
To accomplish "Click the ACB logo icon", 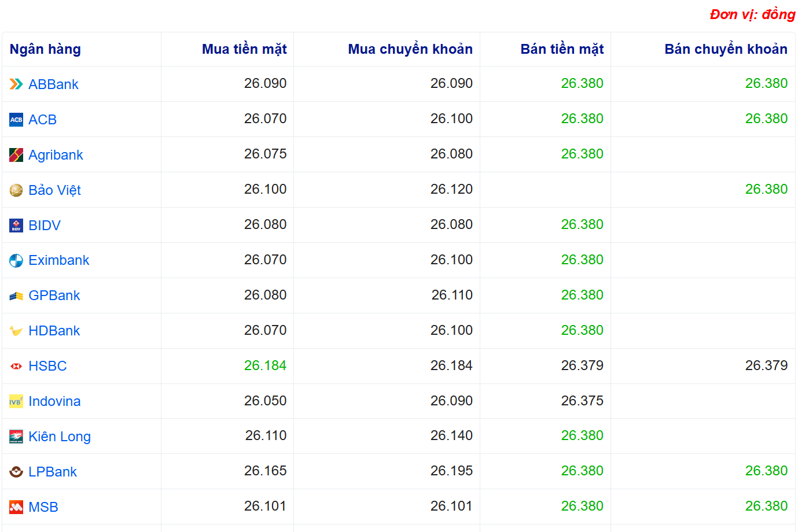I will tap(16, 120).
